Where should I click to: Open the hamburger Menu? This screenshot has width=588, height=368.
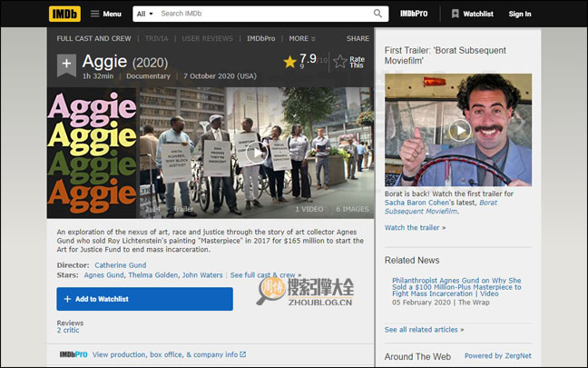point(106,14)
